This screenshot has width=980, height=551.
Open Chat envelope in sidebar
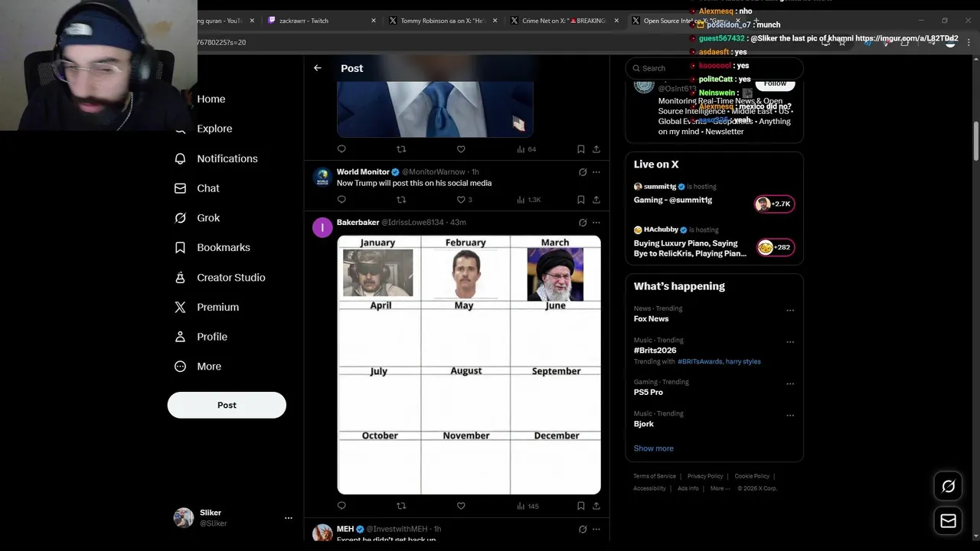(x=180, y=188)
